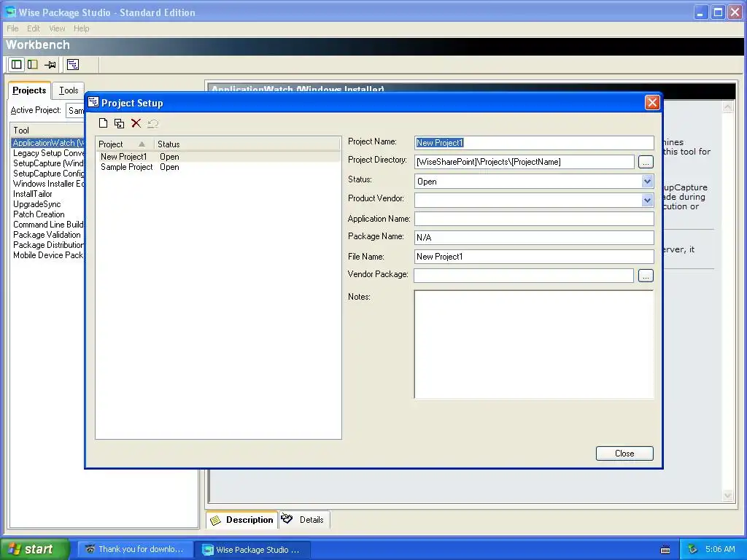This screenshot has height=560, width=747.
Task: Click the yellow split-pane layout icon in Workbench toolbar
Action: pyautogui.click(x=32, y=64)
